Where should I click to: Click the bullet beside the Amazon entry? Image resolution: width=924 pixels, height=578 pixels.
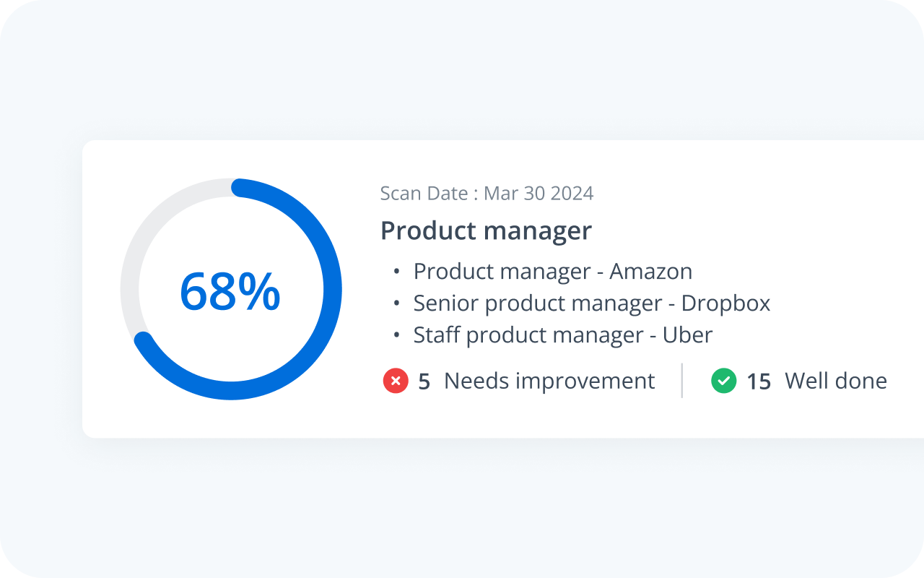click(x=396, y=272)
